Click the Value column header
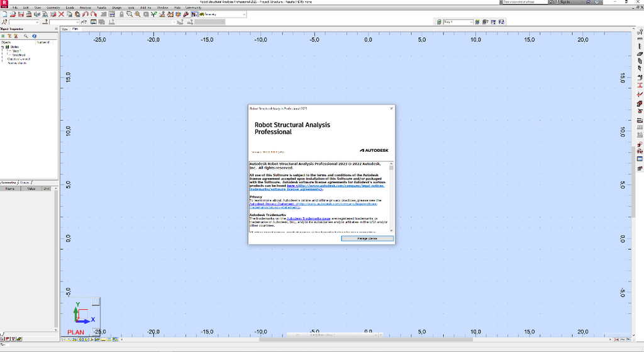Image resolution: width=644 pixels, height=352 pixels. [31, 189]
